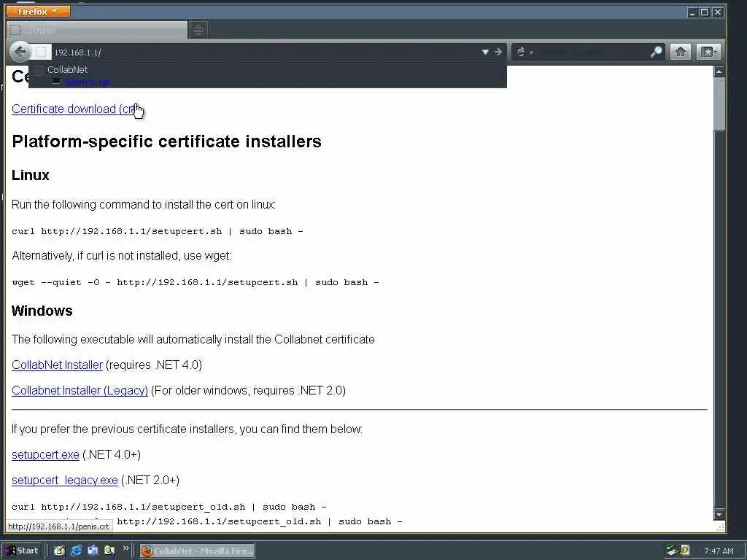Click the Linux heading
This screenshot has width=747, height=560.
click(31, 175)
